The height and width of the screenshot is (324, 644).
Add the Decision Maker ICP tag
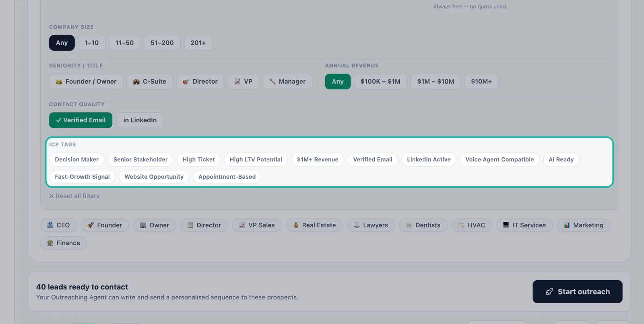point(76,159)
